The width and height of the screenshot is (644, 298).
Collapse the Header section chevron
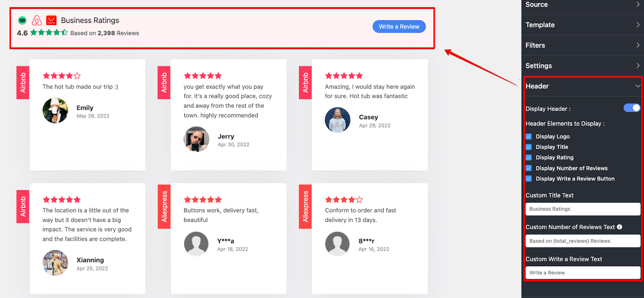pyautogui.click(x=638, y=86)
